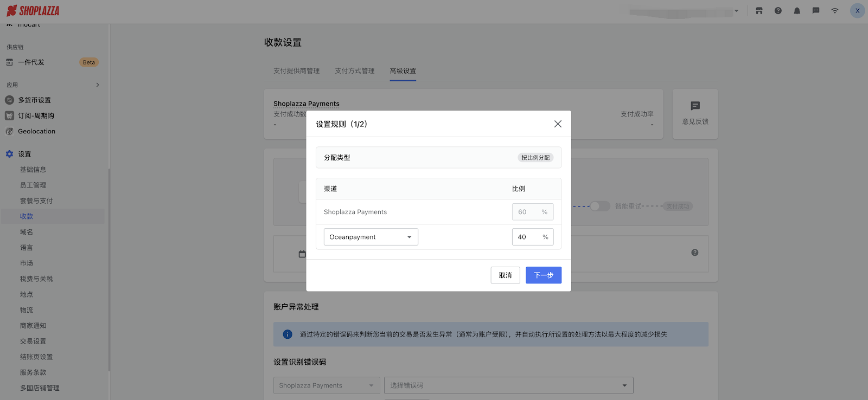The height and width of the screenshot is (400, 868).
Task: Open 交易设置 page
Action: click(x=33, y=341)
